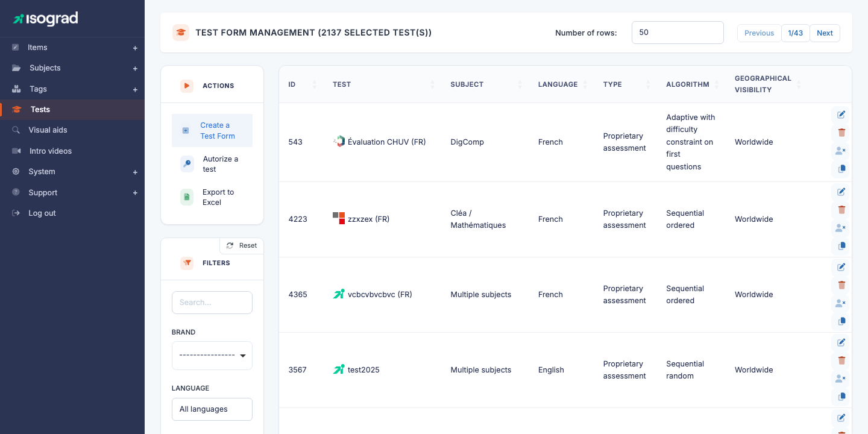Click the ID 4365 cell
Viewport: 868px width, 434px height.
298,295
